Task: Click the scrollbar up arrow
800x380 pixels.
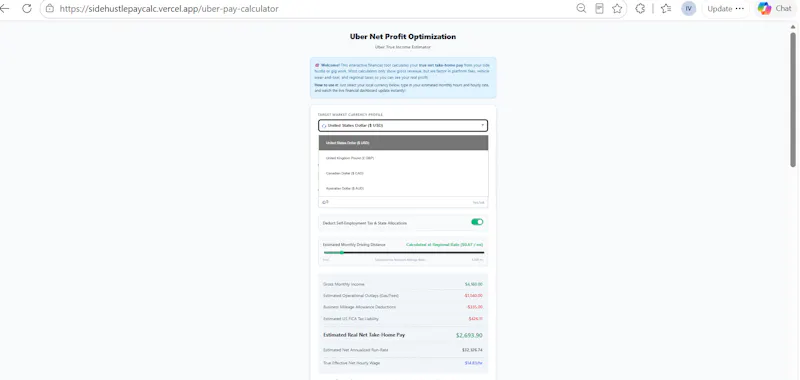Action: [793, 27]
